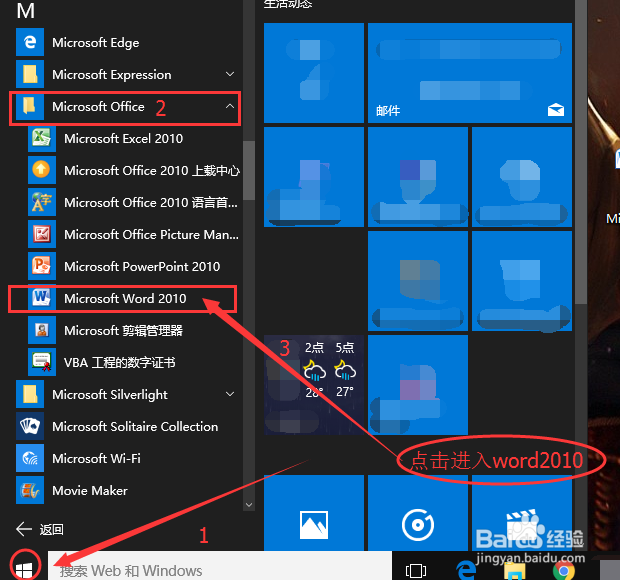Click the app list scroll-down arrow

coord(249,504)
